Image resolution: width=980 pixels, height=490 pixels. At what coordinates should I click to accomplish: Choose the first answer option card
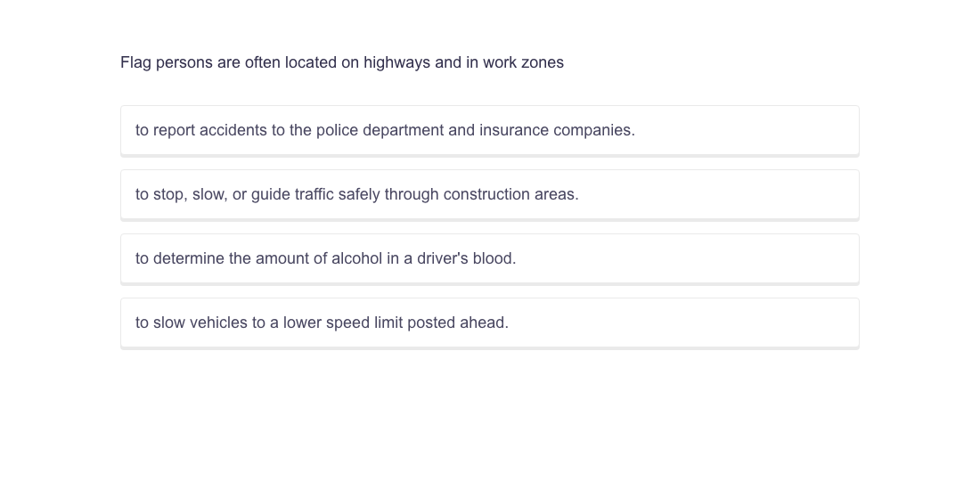[x=489, y=130]
